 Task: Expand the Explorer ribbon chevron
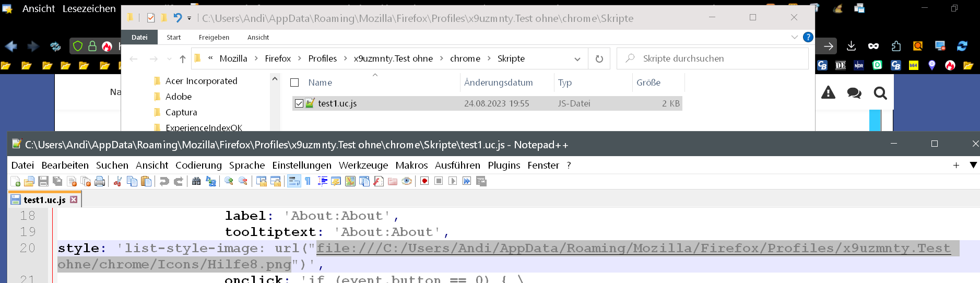794,37
